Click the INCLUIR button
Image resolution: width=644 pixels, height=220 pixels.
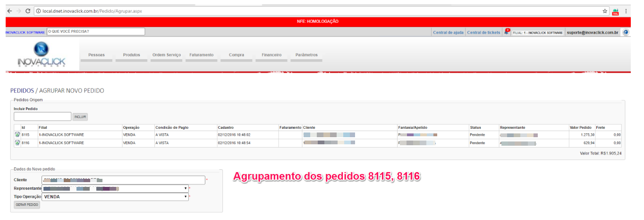80,116
